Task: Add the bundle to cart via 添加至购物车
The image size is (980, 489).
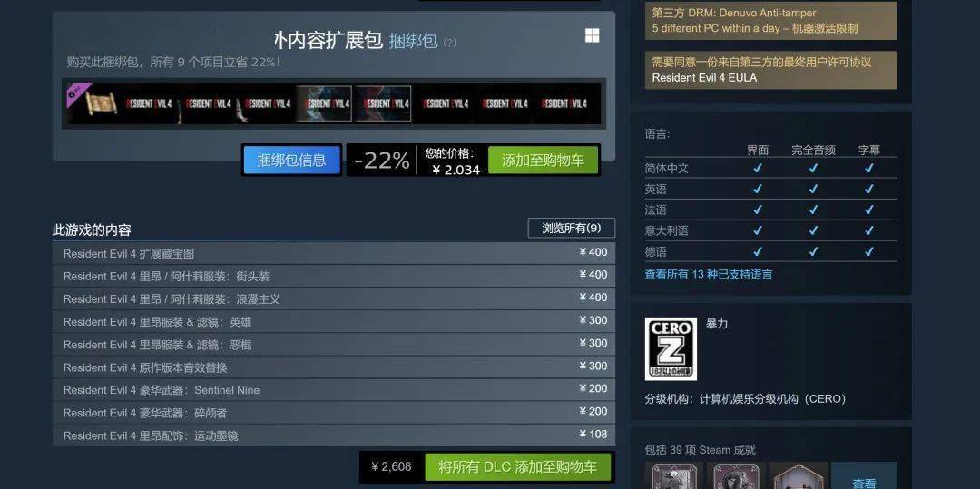Action: click(543, 161)
